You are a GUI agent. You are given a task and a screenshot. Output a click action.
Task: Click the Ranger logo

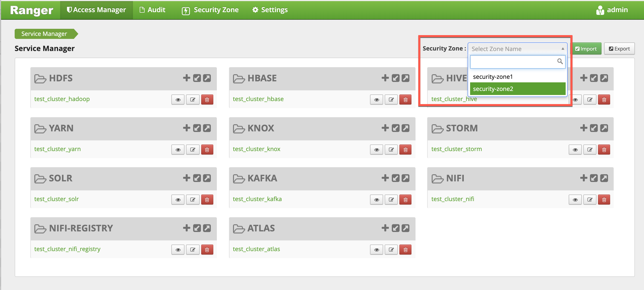pos(32,10)
